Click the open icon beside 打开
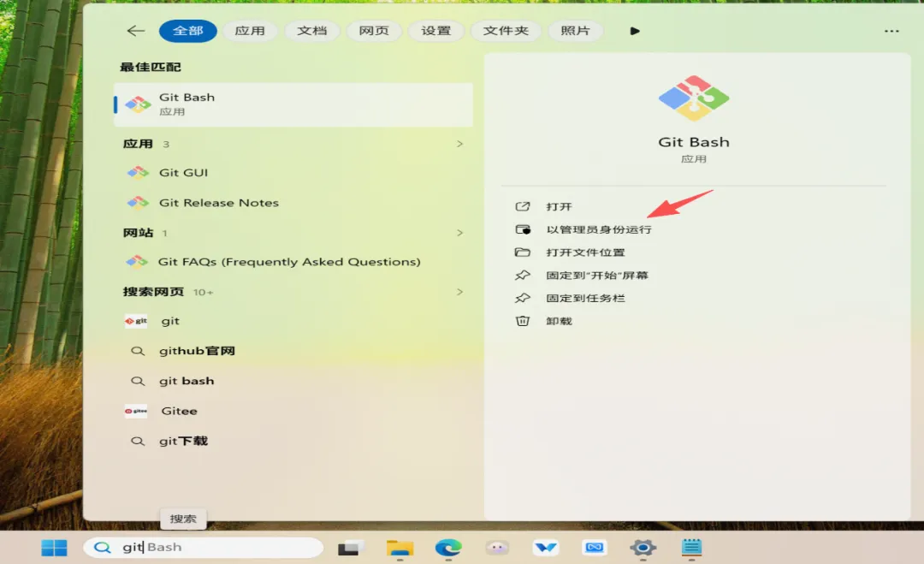This screenshot has height=564, width=924. point(523,207)
